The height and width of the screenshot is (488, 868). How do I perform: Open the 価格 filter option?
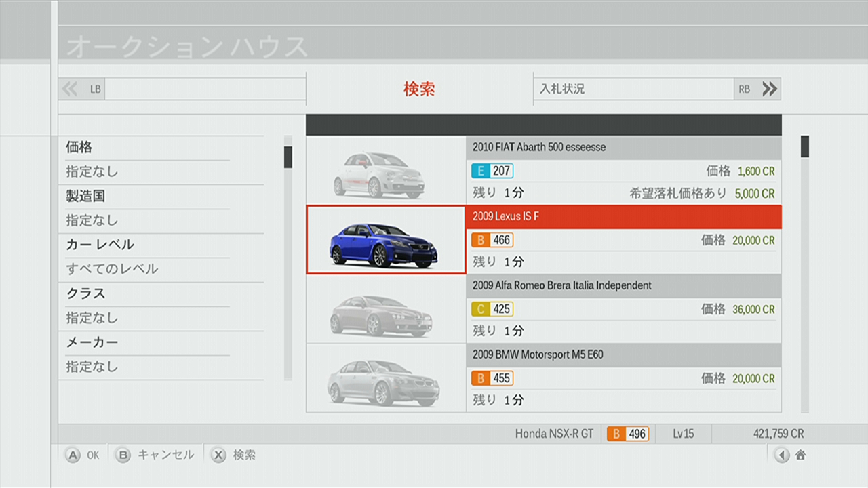[x=79, y=147]
